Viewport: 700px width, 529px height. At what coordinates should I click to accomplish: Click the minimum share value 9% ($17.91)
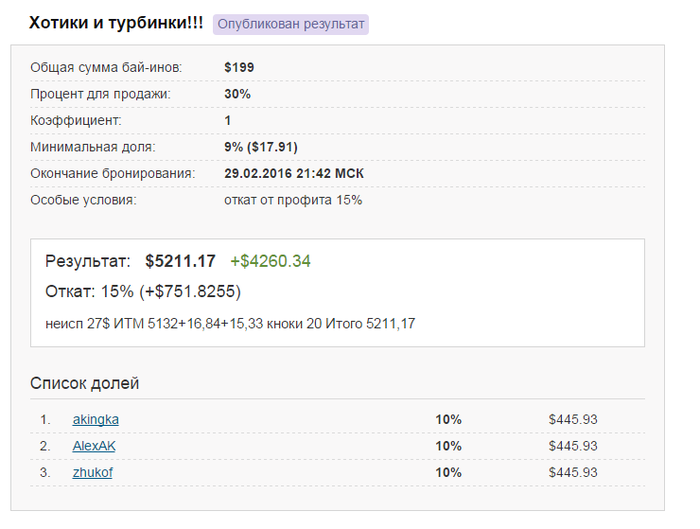(261, 147)
